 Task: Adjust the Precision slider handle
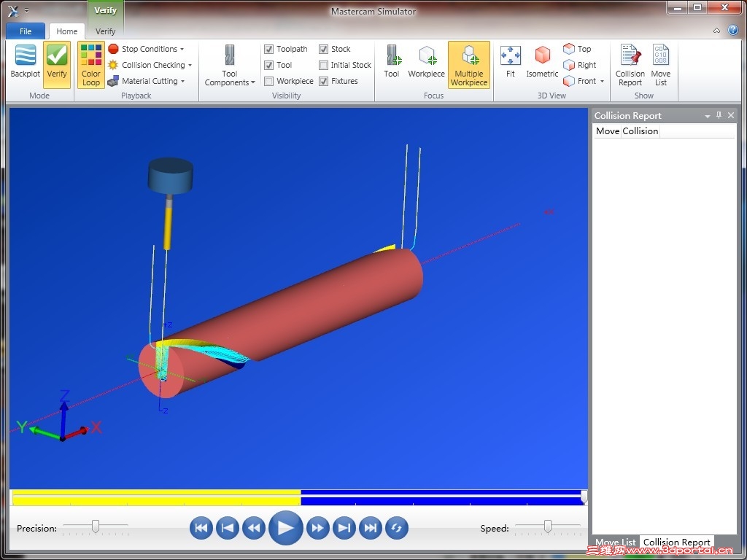pyautogui.click(x=96, y=526)
